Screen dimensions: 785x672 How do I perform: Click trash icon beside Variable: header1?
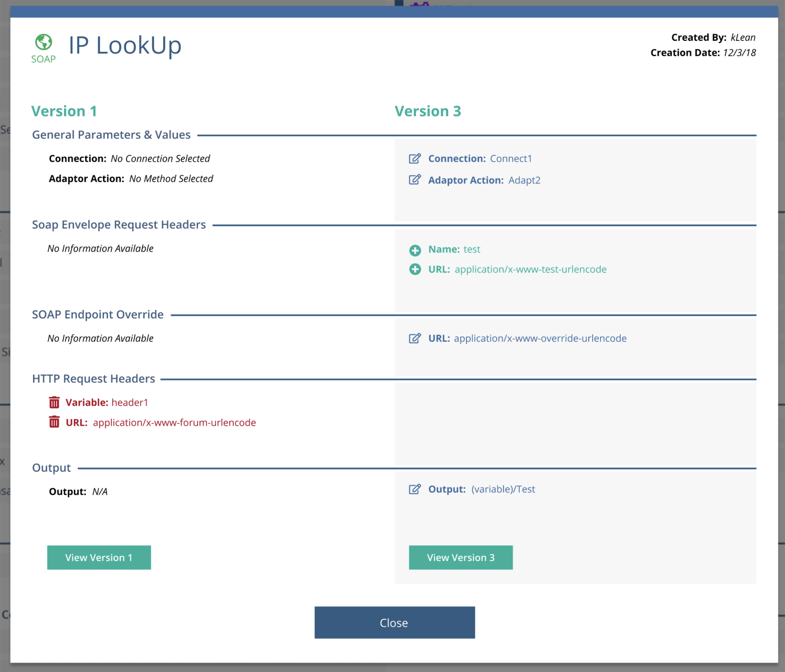click(54, 402)
